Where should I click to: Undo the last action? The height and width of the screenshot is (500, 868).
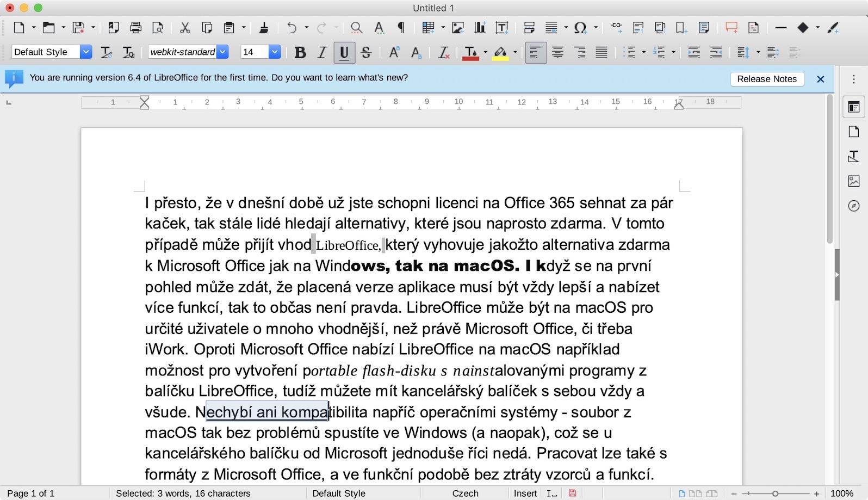pos(292,28)
